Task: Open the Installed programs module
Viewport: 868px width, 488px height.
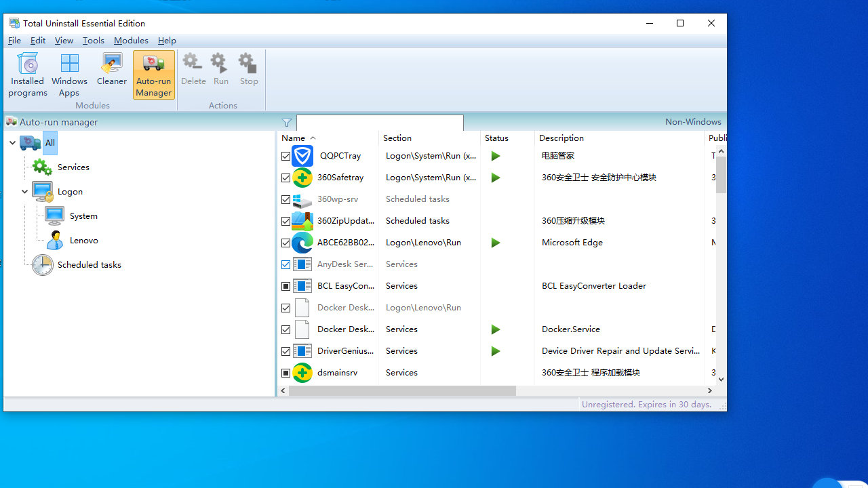Action: tap(27, 75)
